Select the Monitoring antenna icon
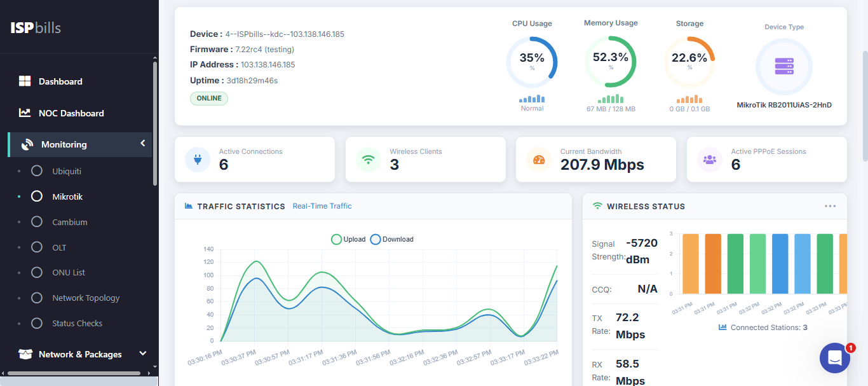Image resolution: width=868 pixels, height=386 pixels. tap(27, 144)
